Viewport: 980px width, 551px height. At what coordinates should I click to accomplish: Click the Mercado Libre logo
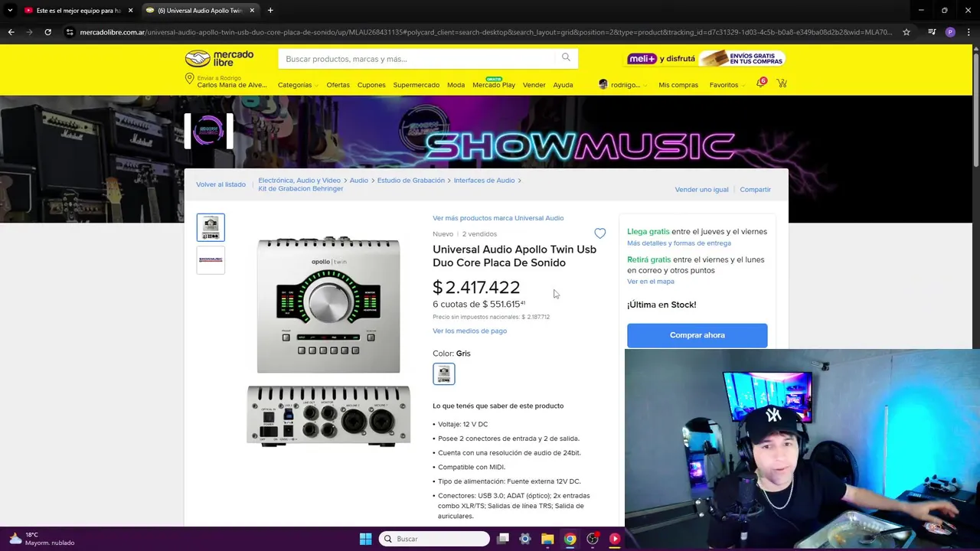[x=219, y=59]
